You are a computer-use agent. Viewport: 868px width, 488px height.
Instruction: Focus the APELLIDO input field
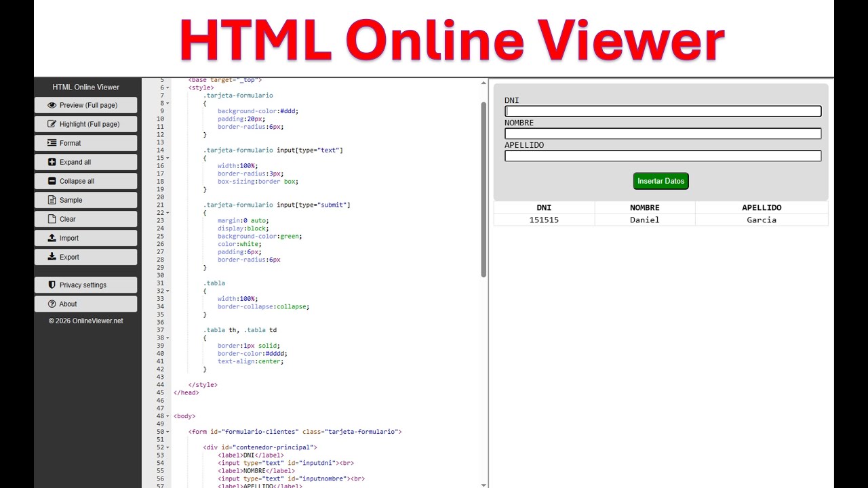coord(663,156)
